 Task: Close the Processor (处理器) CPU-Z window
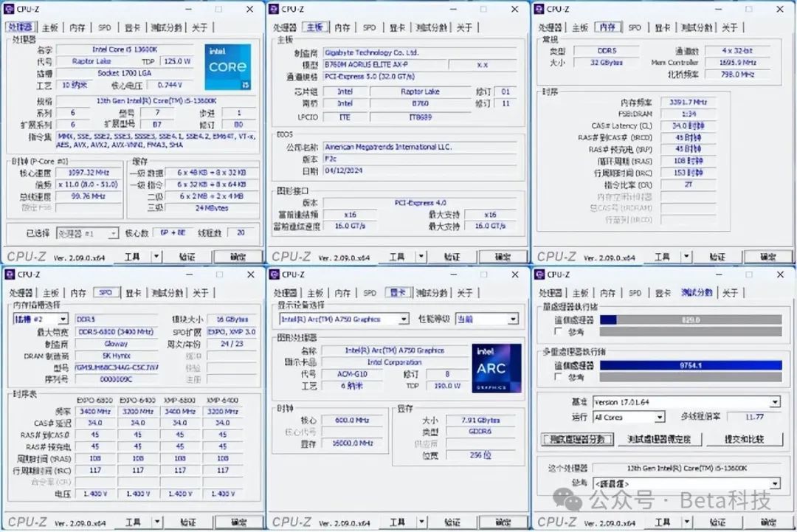click(249, 9)
